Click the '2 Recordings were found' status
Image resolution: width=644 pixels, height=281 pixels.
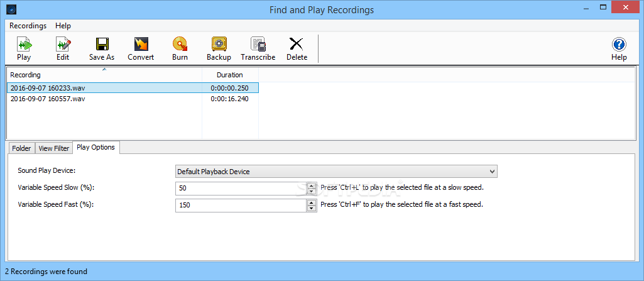[x=46, y=271]
